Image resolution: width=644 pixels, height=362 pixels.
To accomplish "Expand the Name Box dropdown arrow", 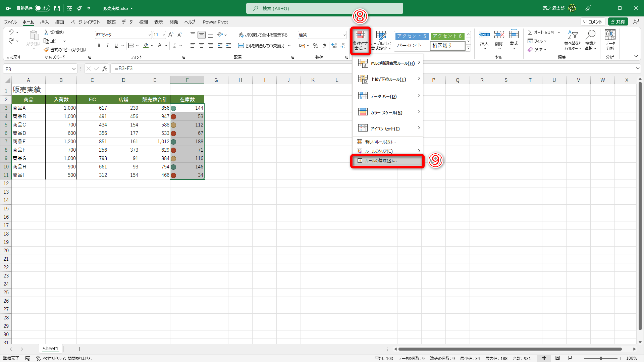I will click(74, 69).
